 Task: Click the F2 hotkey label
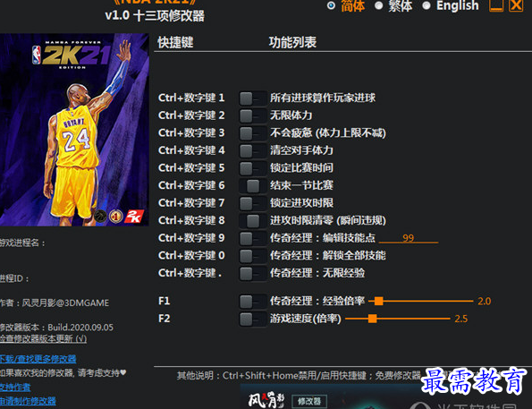point(165,319)
